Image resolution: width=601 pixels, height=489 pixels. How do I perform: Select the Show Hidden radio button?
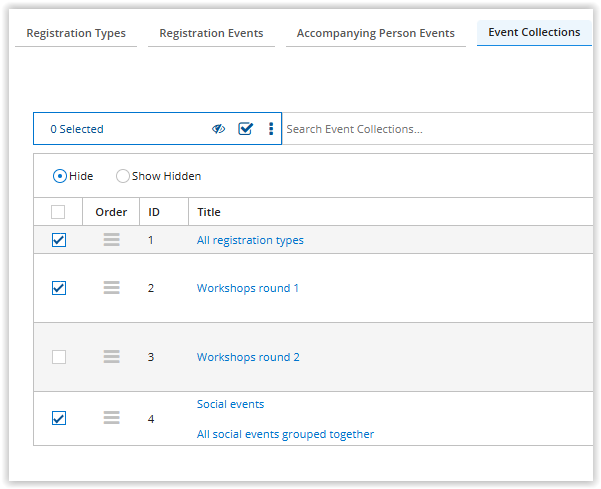[x=123, y=176]
